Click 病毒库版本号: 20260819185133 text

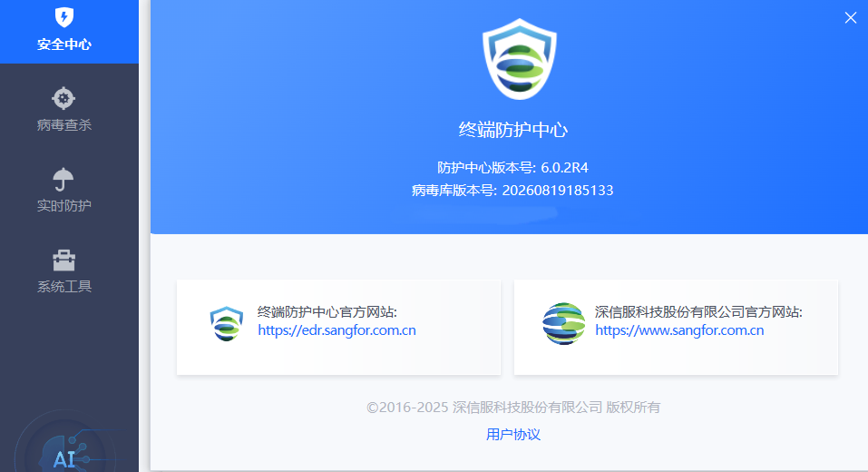pyautogui.click(x=512, y=191)
